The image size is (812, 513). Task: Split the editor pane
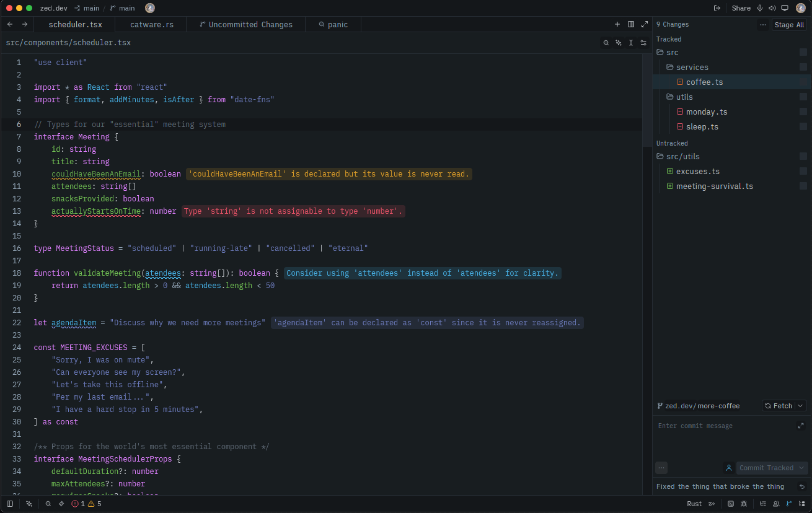pos(631,24)
